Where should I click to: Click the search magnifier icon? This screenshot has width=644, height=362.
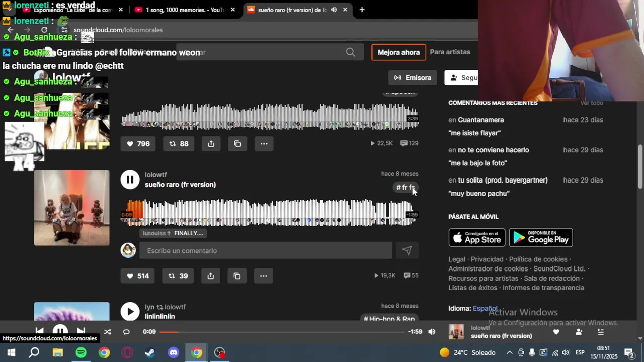(351, 52)
